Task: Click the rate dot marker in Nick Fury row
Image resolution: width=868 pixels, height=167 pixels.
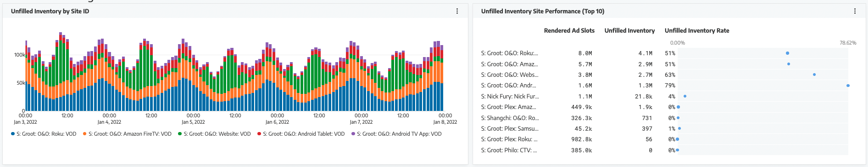Action: (685, 96)
